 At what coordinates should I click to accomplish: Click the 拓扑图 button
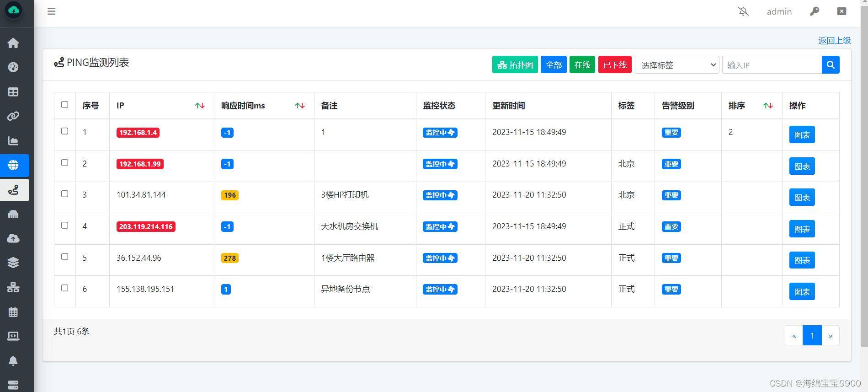tap(515, 65)
